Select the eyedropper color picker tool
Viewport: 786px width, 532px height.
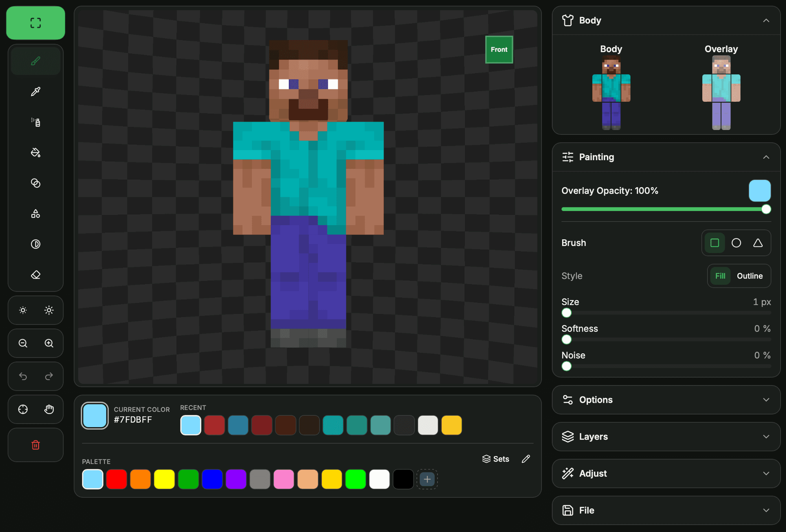(x=35, y=92)
